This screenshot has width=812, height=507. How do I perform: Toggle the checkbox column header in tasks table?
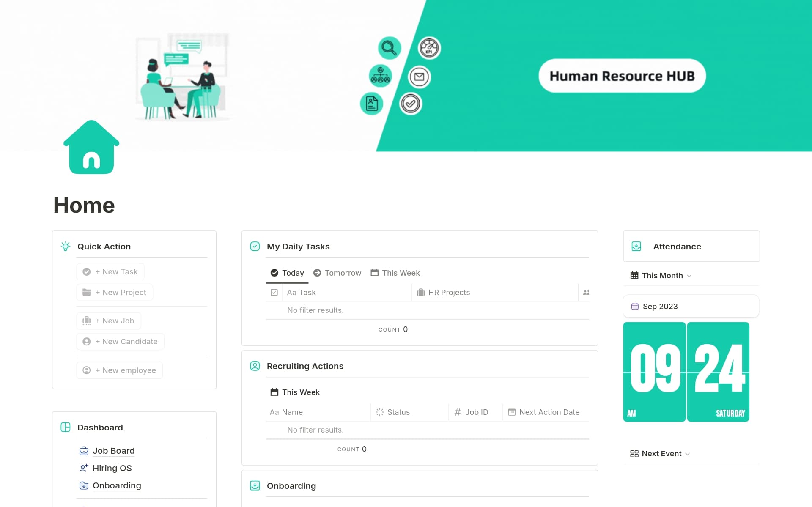[x=274, y=293]
